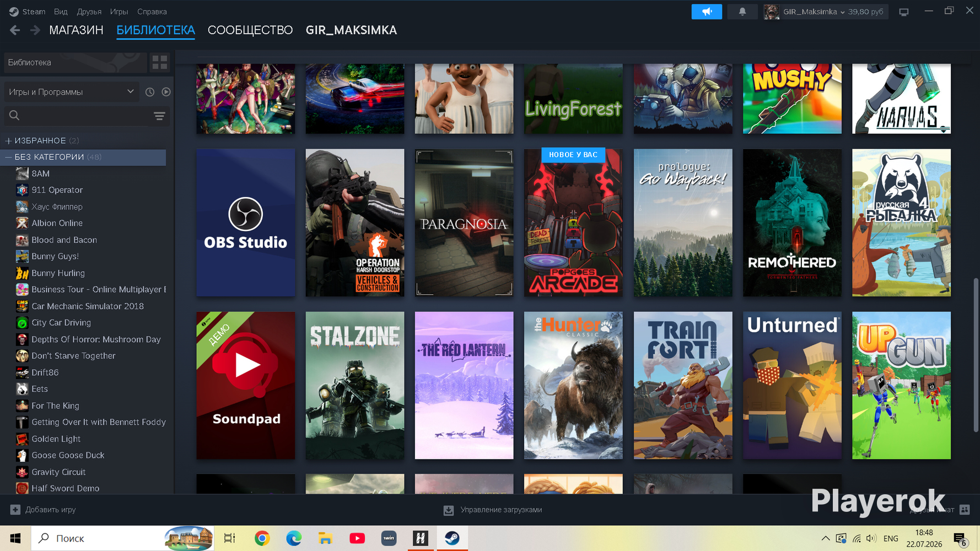Screen dimensions: 980x551
Task: Open the Remothered game cover
Action: point(792,223)
